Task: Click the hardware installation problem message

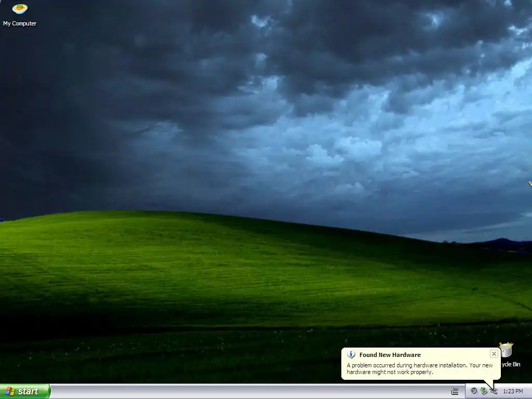Action: (419, 368)
